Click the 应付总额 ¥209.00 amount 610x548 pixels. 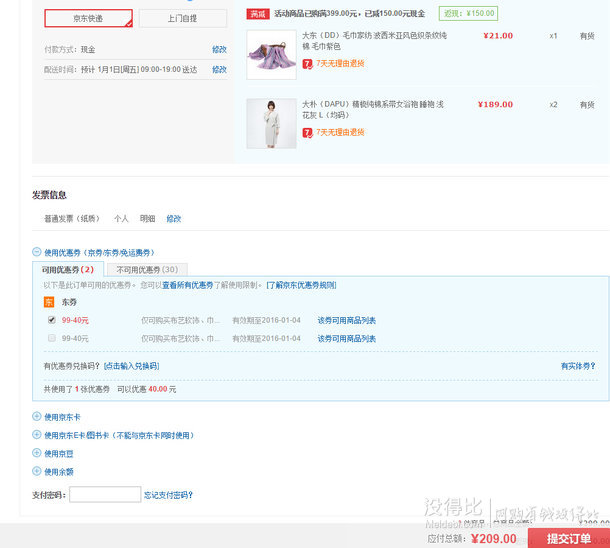pyautogui.click(x=493, y=539)
